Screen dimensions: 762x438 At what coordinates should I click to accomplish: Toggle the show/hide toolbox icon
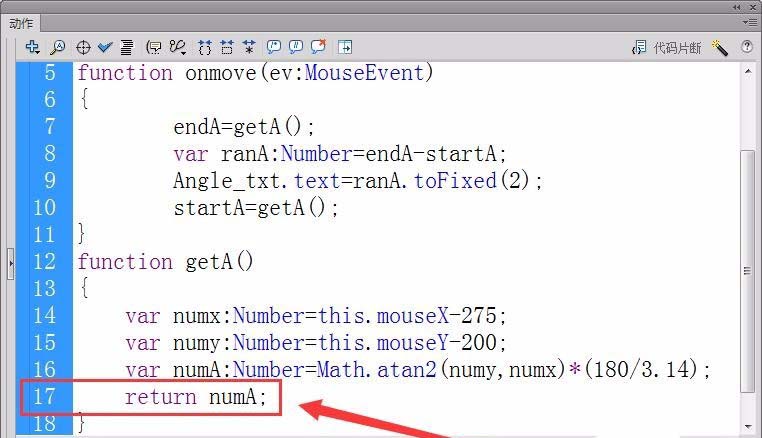[345, 47]
